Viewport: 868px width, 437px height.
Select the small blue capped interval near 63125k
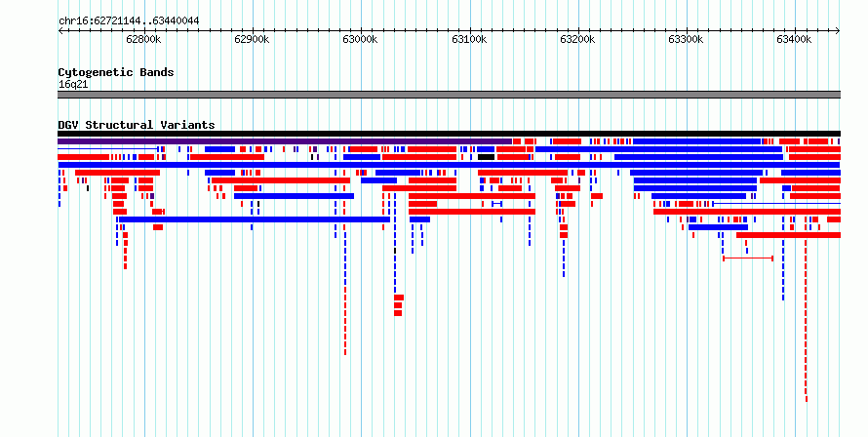point(497,204)
